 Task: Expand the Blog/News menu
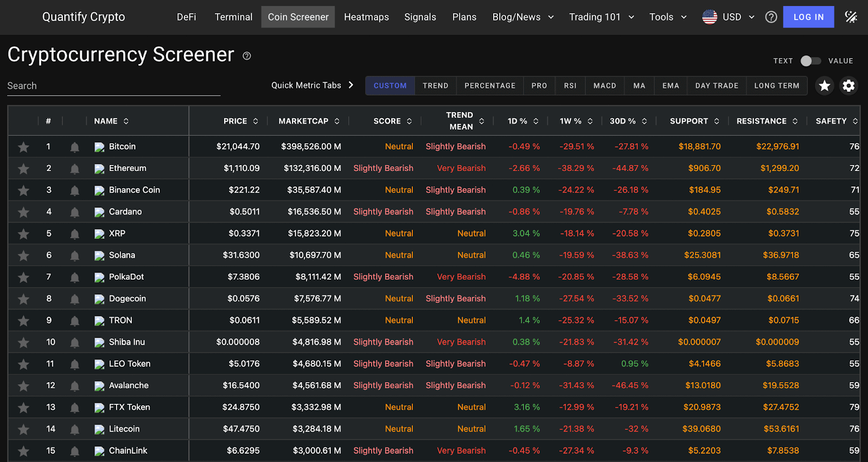pyautogui.click(x=523, y=17)
